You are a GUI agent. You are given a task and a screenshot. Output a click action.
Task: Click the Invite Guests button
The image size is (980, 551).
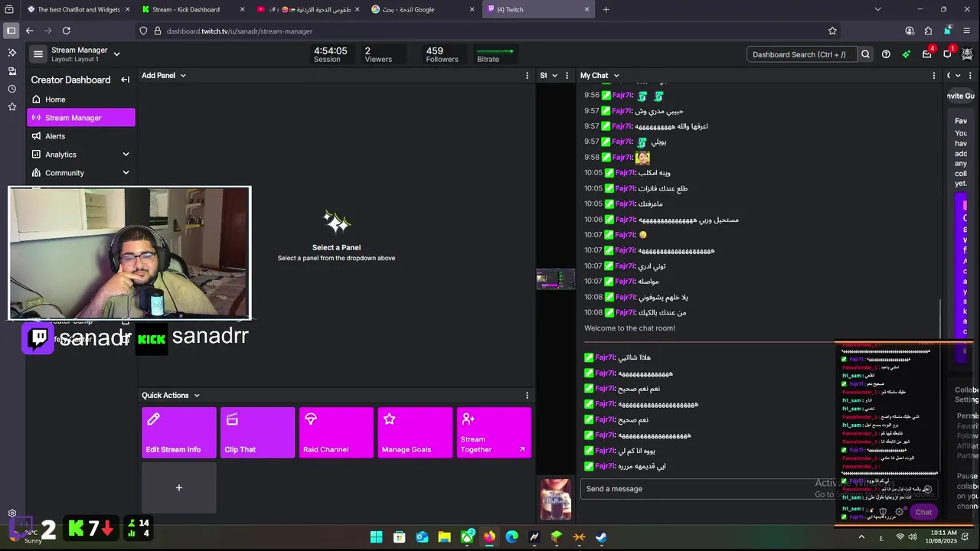[x=962, y=96]
